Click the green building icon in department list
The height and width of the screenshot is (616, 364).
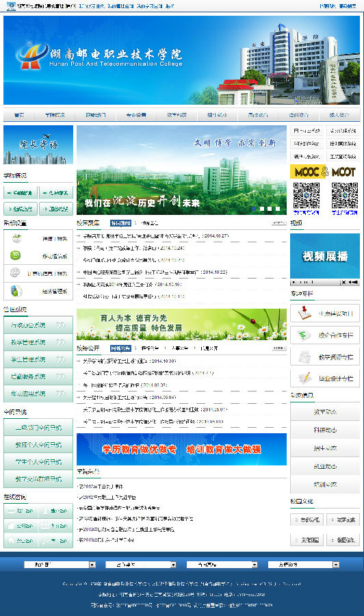(16, 291)
